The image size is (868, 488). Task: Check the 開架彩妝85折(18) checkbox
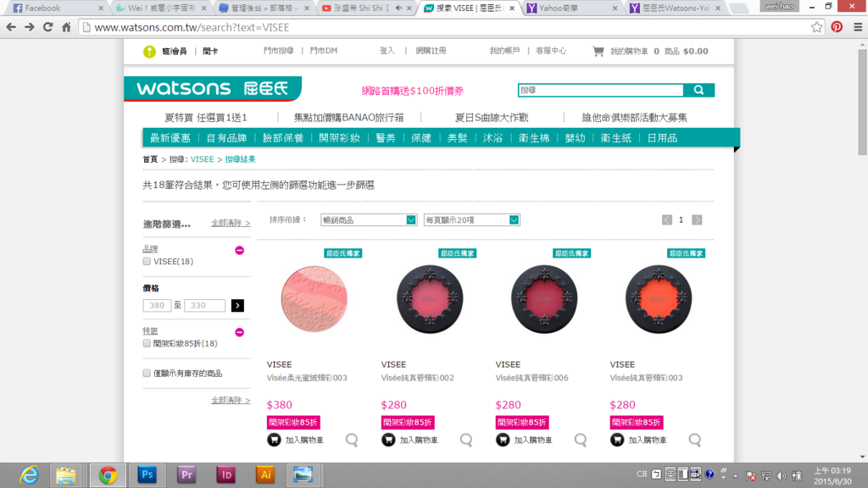click(x=147, y=344)
